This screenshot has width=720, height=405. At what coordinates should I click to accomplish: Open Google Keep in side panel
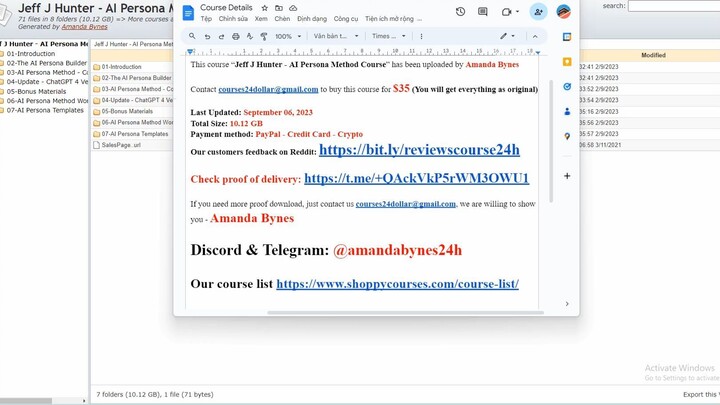pos(567,61)
